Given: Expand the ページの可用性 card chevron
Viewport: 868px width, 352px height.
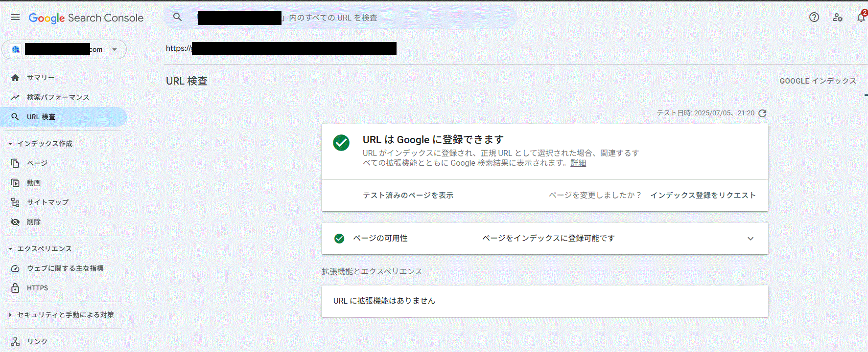Looking at the screenshot, I should [x=751, y=239].
